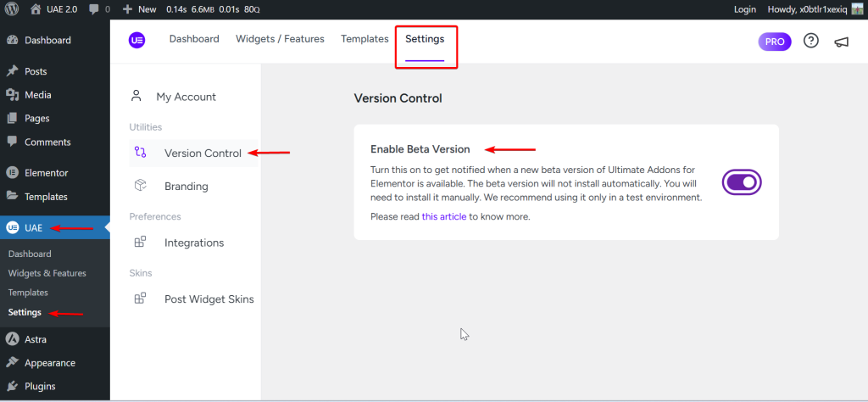Click the Version Control page heading

[398, 98]
